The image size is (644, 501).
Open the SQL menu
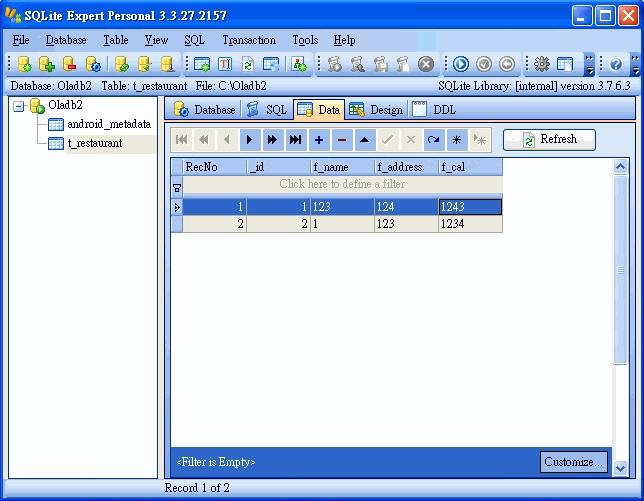(194, 40)
